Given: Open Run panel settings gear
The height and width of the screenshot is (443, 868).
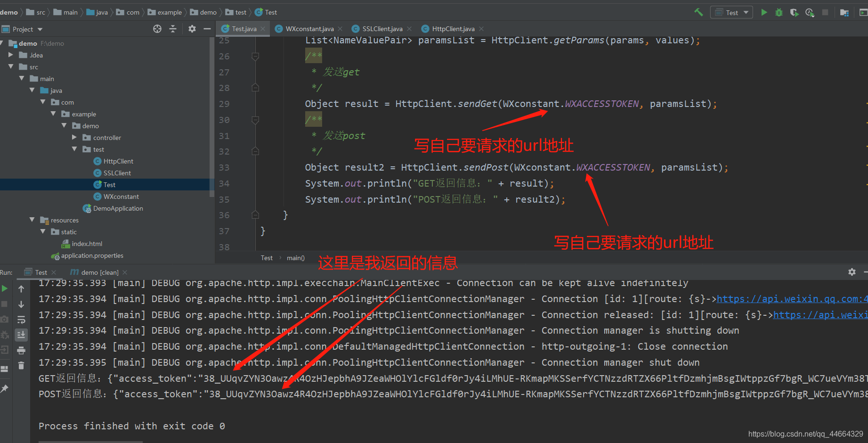Looking at the screenshot, I should click(x=852, y=272).
